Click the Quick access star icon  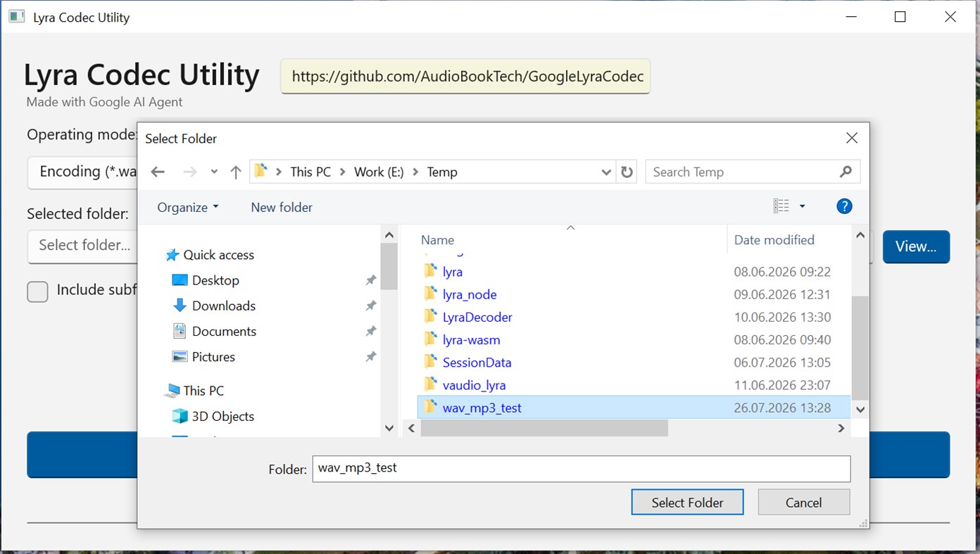click(171, 255)
